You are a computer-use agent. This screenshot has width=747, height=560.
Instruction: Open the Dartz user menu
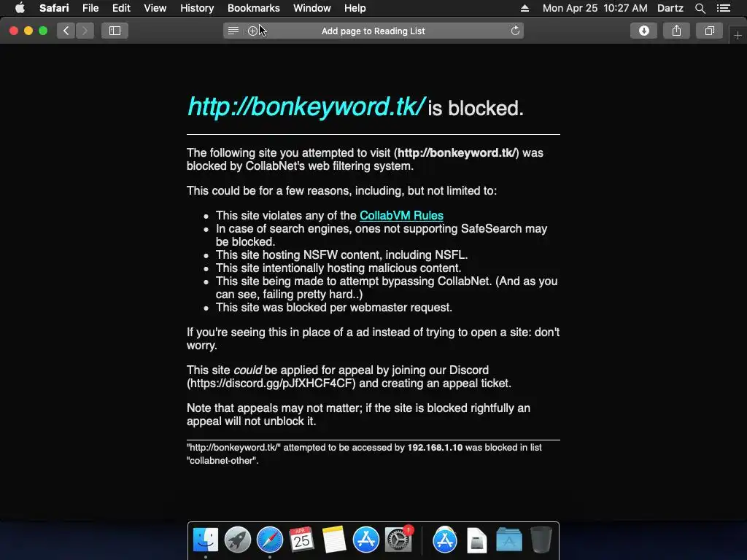tap(670, 8)
